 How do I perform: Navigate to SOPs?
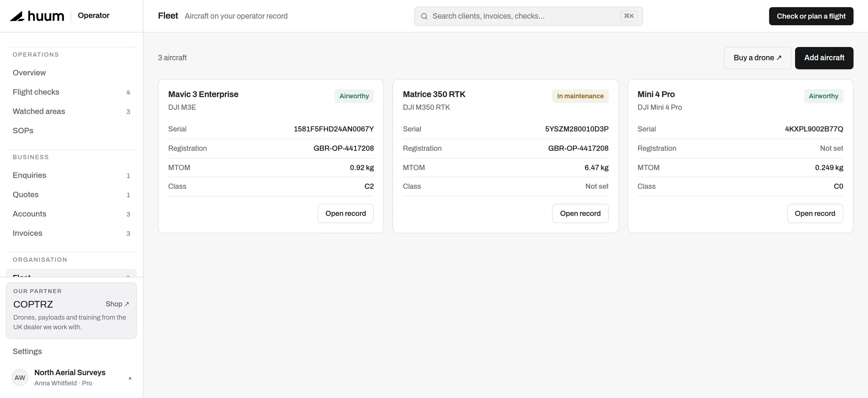click(71, 131)
